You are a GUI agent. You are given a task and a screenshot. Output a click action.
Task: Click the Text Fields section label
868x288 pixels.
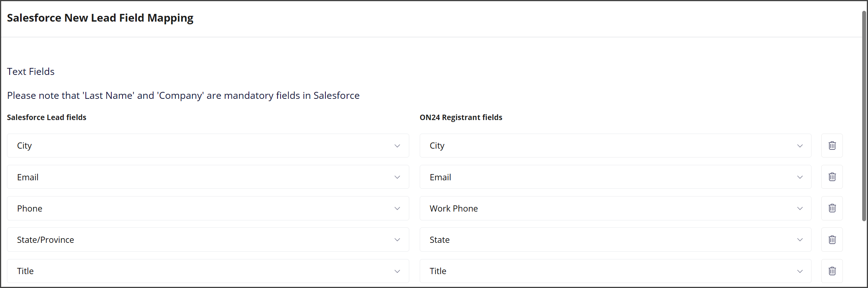point(31,71)
